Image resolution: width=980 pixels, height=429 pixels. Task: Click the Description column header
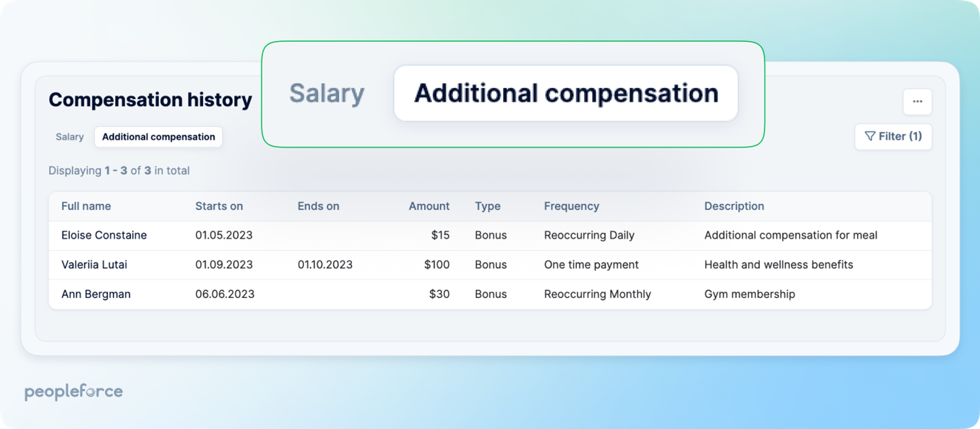pyautogui.click(x=734, y=206)
